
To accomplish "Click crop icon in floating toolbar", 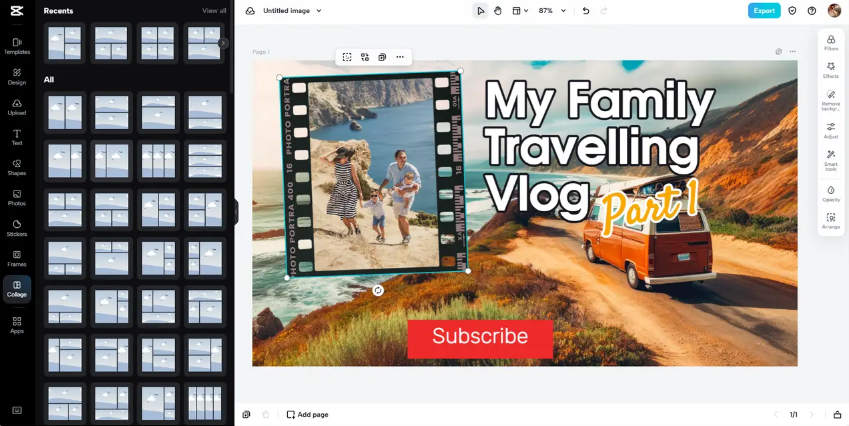I will (x=347, y=57).
